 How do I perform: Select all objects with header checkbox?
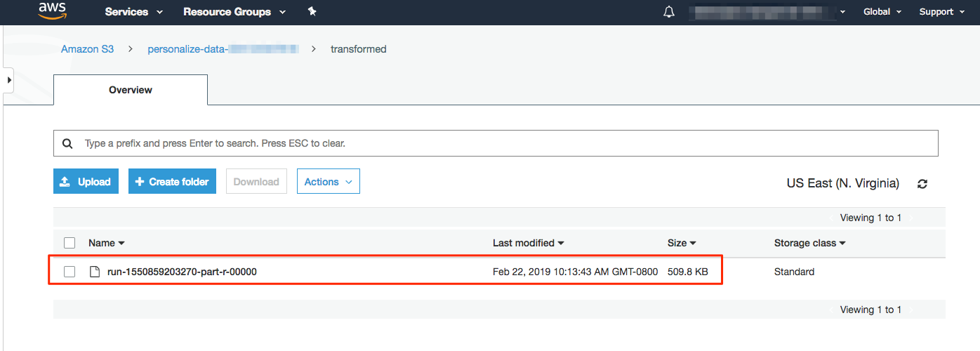(x=69, y=243)
